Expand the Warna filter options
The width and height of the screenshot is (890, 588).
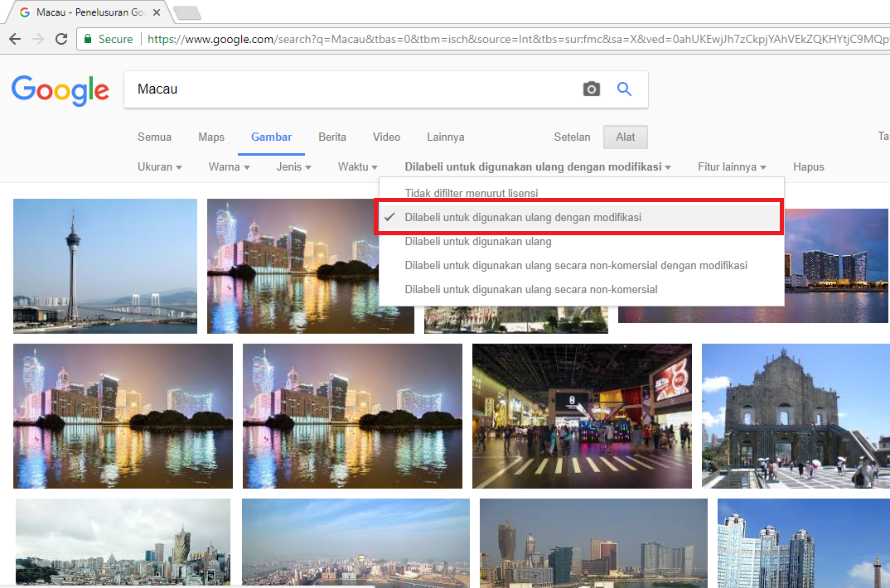[x=228, y=166]
